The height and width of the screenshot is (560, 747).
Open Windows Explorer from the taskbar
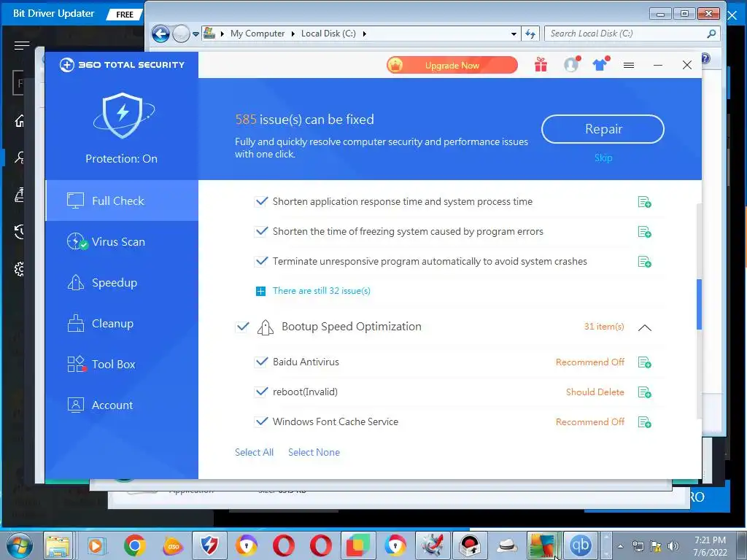(x=58, y=545)
